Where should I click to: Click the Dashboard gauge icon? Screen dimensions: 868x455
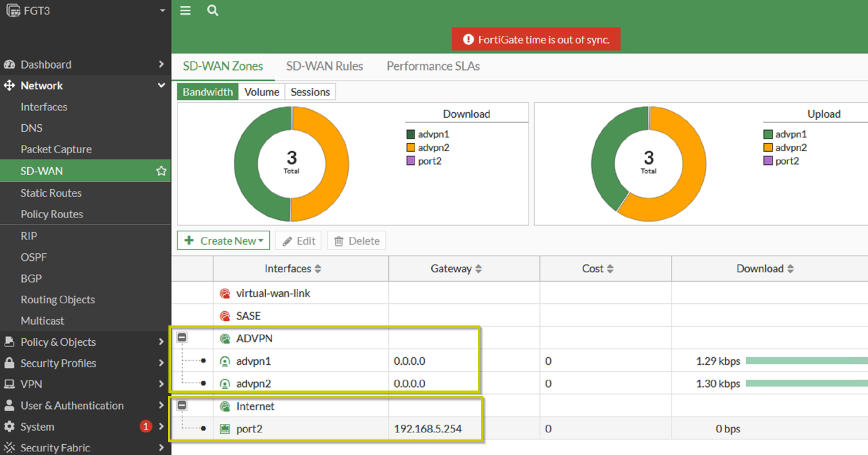click(x=10, y=64)
